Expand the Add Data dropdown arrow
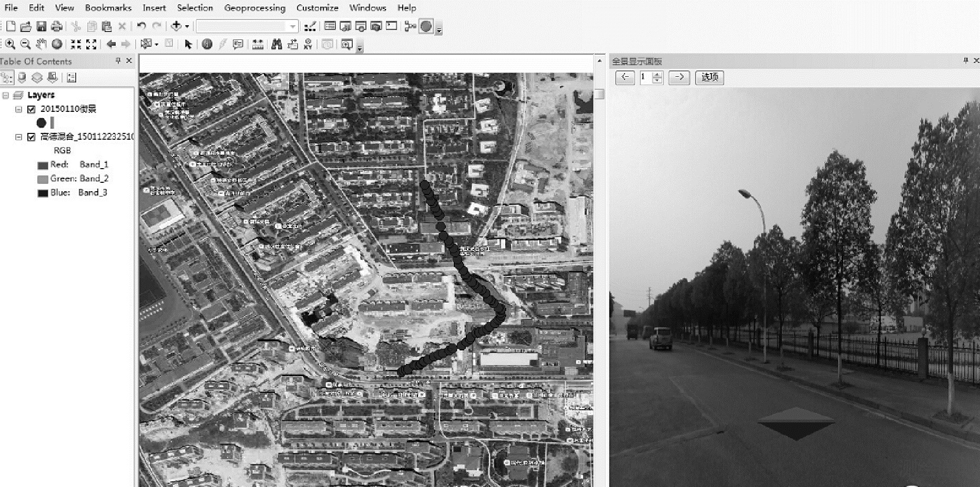 tap(187, 26)
